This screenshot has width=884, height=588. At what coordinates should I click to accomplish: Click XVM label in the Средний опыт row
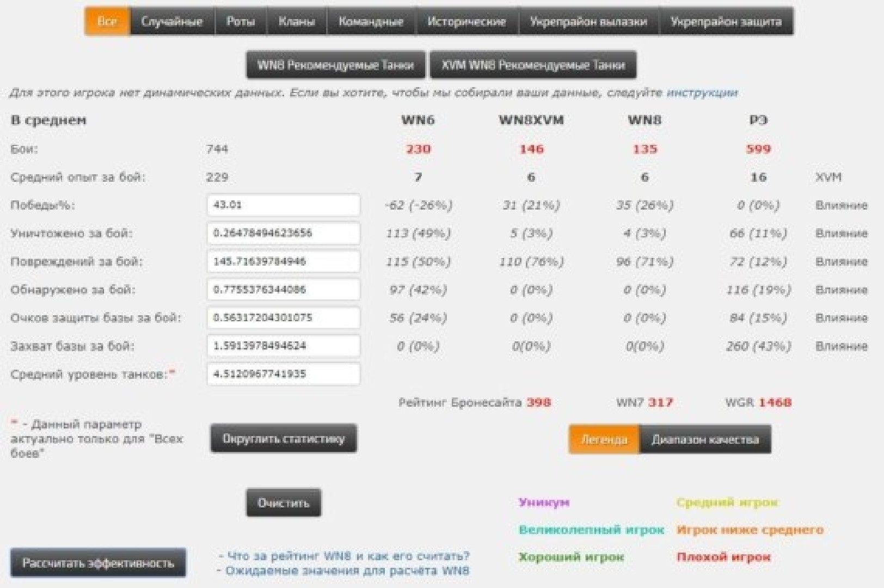pos(828,177)
